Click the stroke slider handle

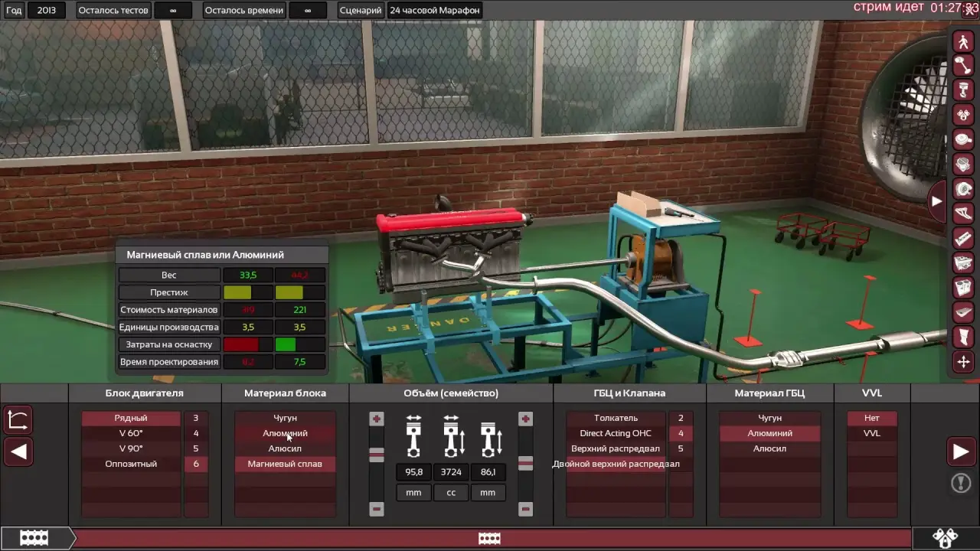pos(525,463)
